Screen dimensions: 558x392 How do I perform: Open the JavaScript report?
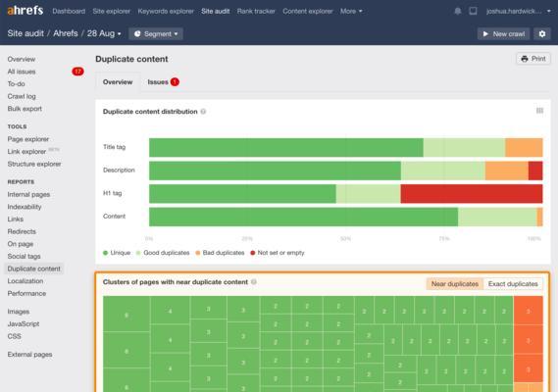click(x=24, y=324)
